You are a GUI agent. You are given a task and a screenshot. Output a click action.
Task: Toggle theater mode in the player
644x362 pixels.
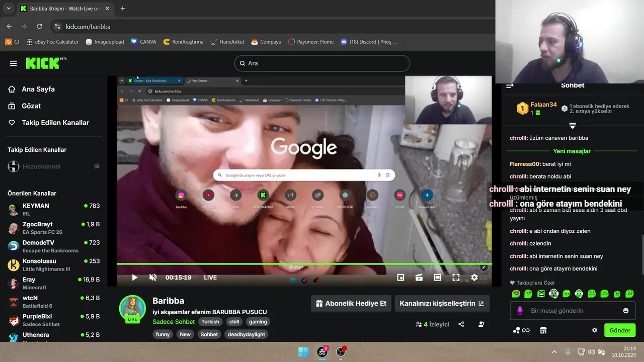pos(437,278)
